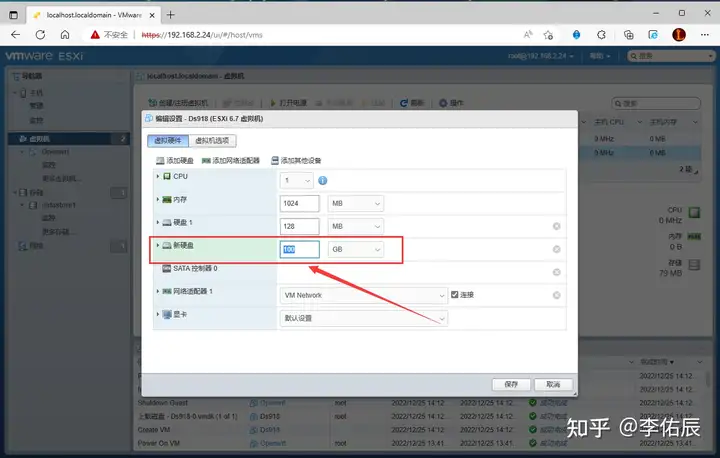The image size is (720, 458).
Task: Toggle the 连接 checkbox for network adapter
Action: coord(455,294)
